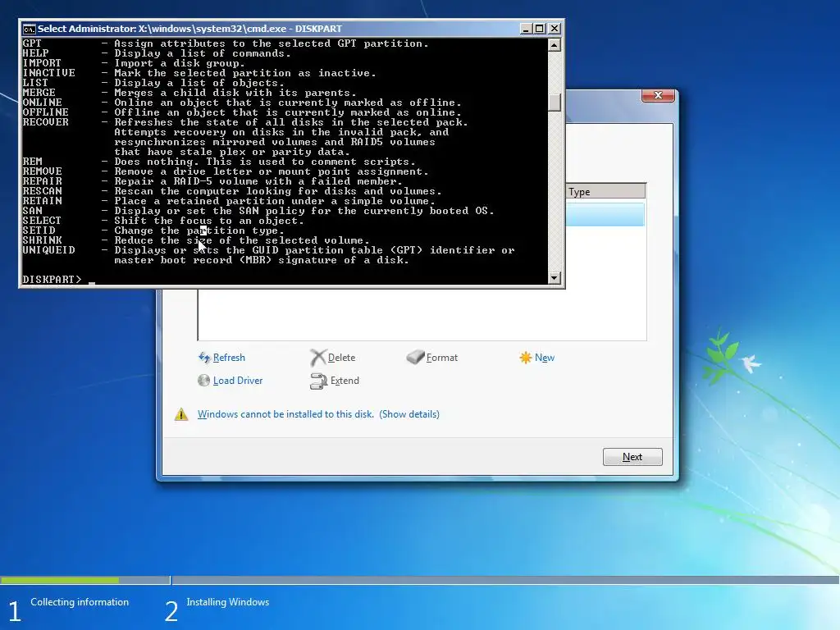This screenshot has width=840, height=630.
Task: Click the INACTIVE command text
Action: pos(48,73)
